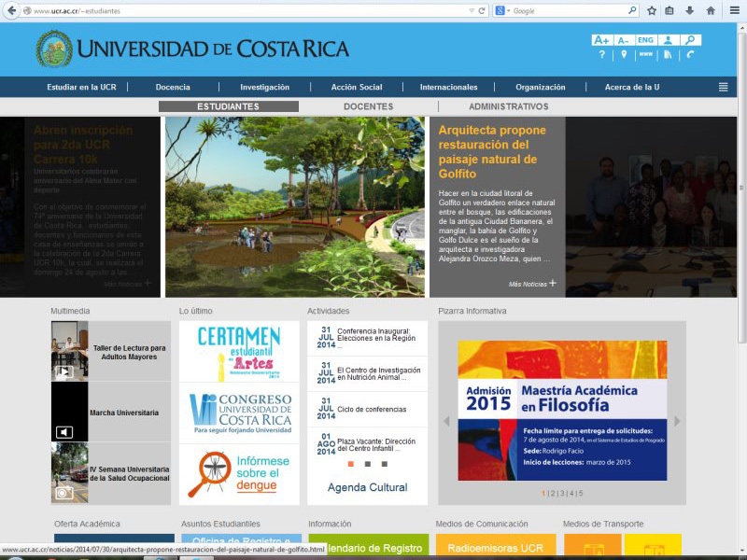Select the ESTUDIANTES tab

[229, 106]
